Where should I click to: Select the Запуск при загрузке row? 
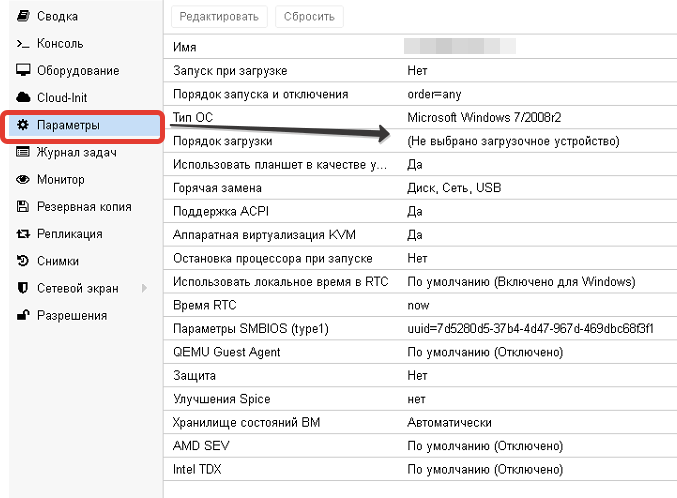click(418, 71)
